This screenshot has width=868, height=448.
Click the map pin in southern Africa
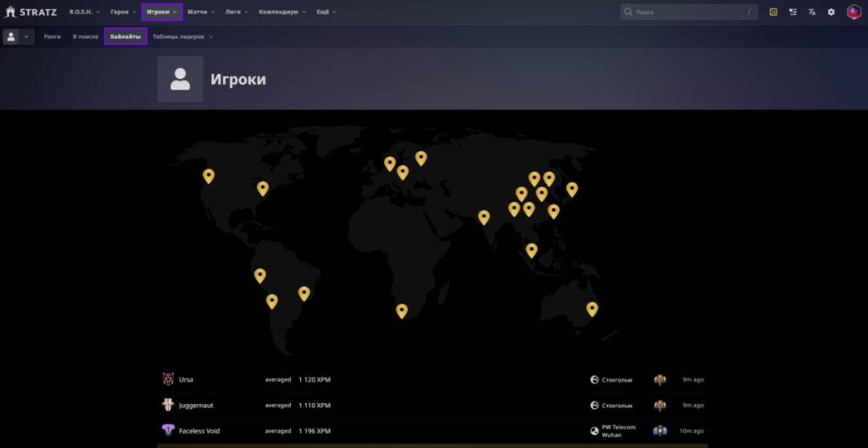[x=402, y=311]
